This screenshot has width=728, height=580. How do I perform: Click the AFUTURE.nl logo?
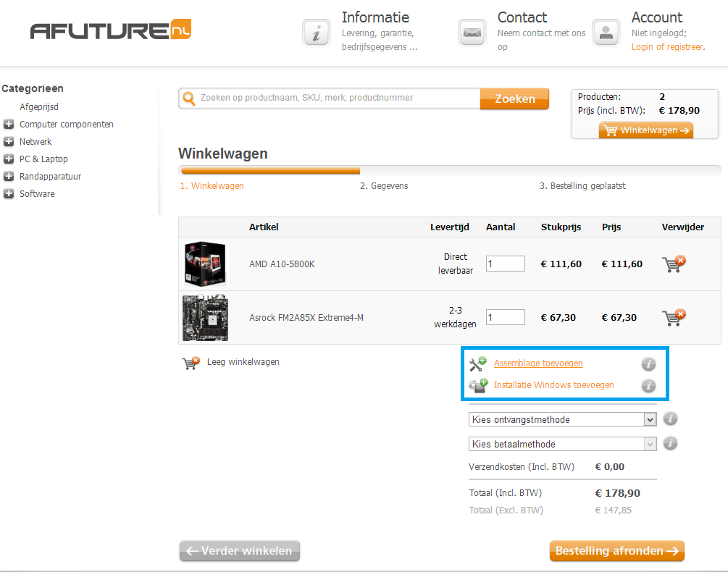[111, 30]
